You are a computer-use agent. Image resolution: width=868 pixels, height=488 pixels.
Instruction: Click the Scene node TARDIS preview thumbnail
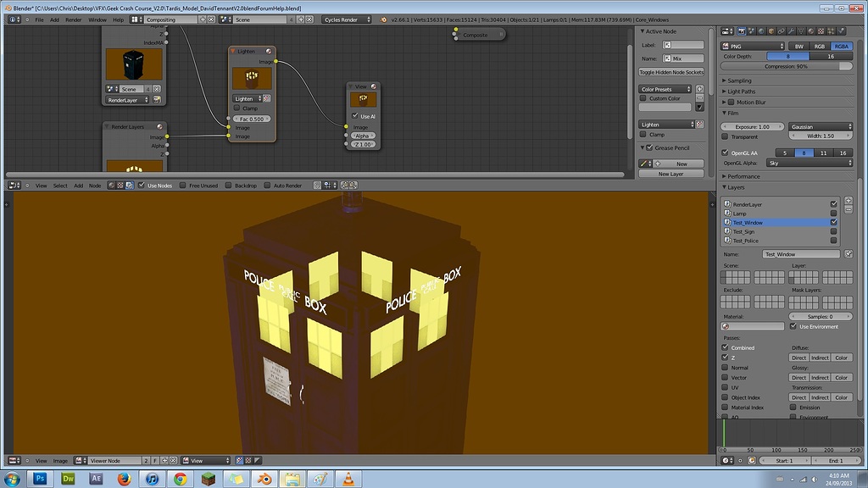134,64
